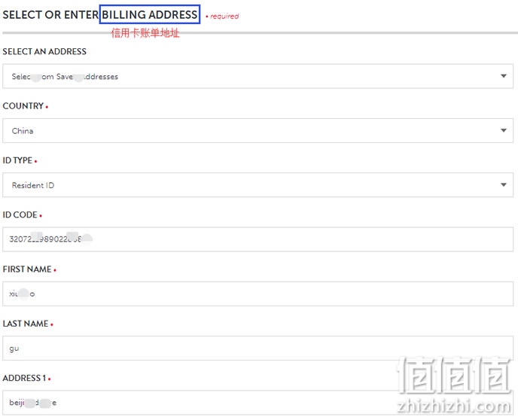Screen dimensions: 518x420
Task: Click the FIRST NAME label
Action: pos(27,269)
